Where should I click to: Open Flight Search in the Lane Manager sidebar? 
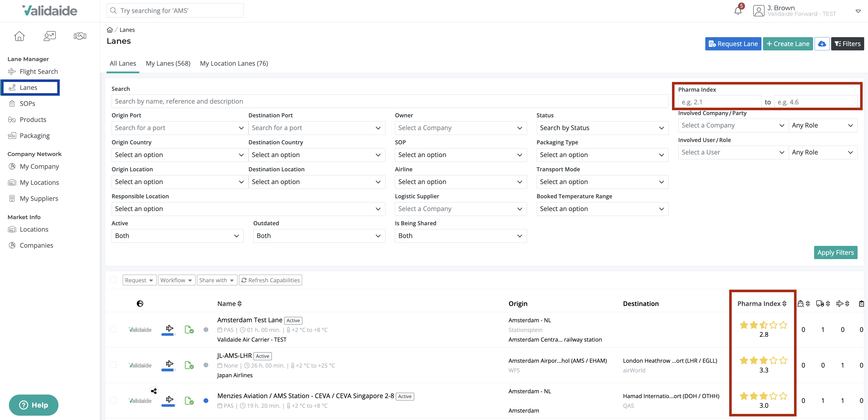coord(38,72)
